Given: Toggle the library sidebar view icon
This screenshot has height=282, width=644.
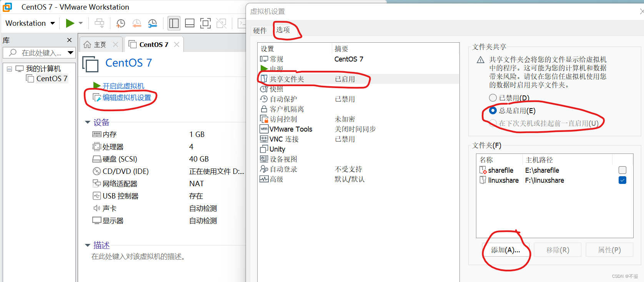Looking at the screenshot, I should click(x=174, y=23).
